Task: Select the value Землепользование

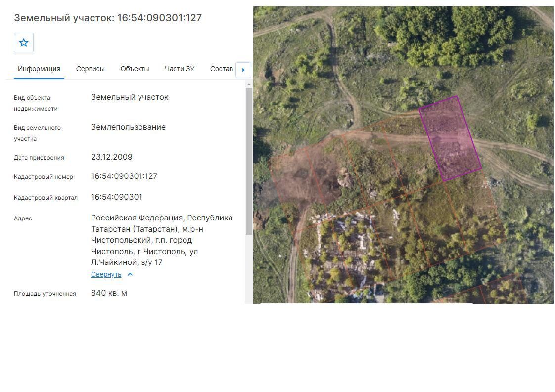Action: (x=128, y=127)
